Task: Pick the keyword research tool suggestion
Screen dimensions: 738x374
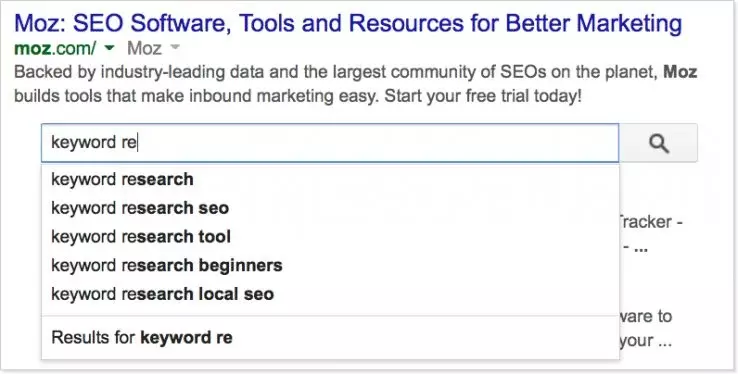Action: 330,237
